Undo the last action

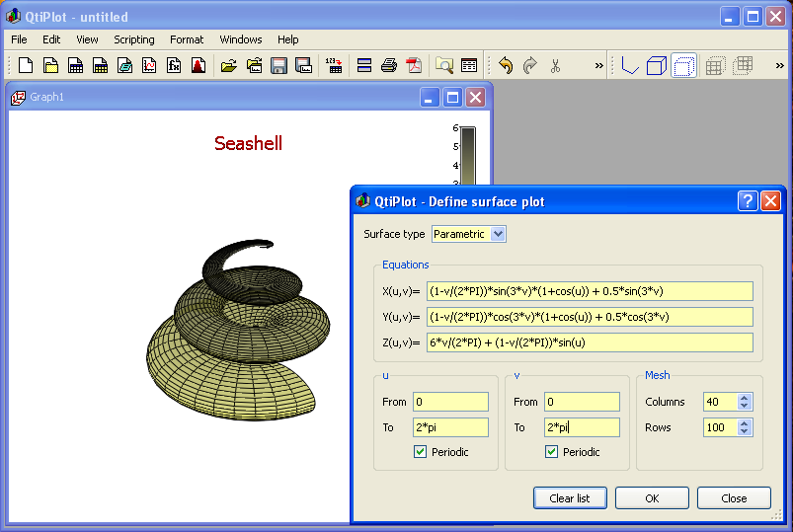click(x=506, y=66)
